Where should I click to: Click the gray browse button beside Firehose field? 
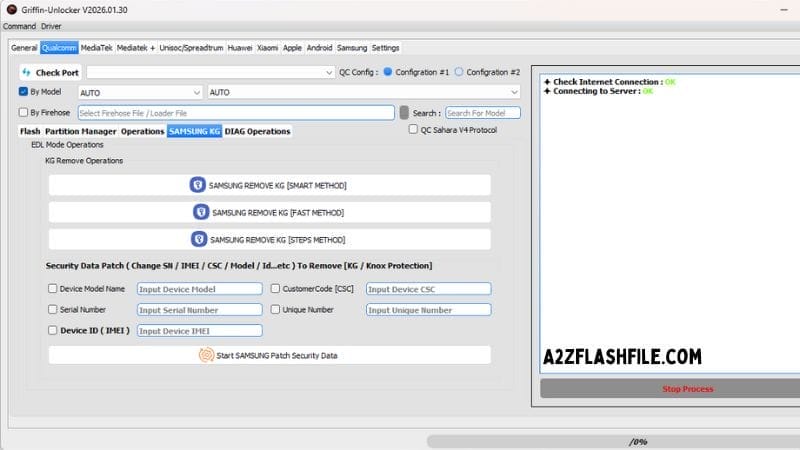(404, 112)
